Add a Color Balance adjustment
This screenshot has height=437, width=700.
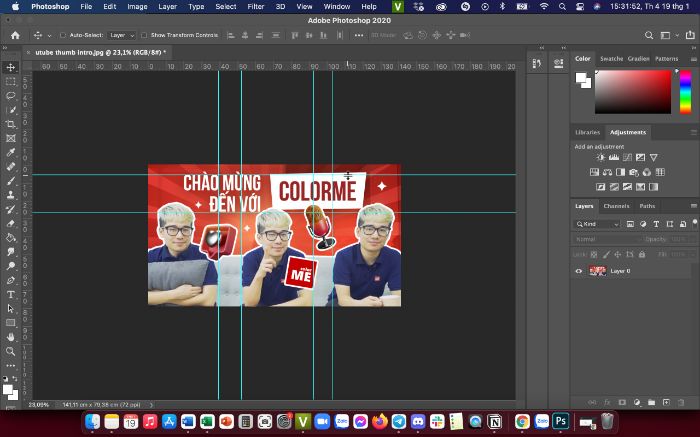[607, 172]
